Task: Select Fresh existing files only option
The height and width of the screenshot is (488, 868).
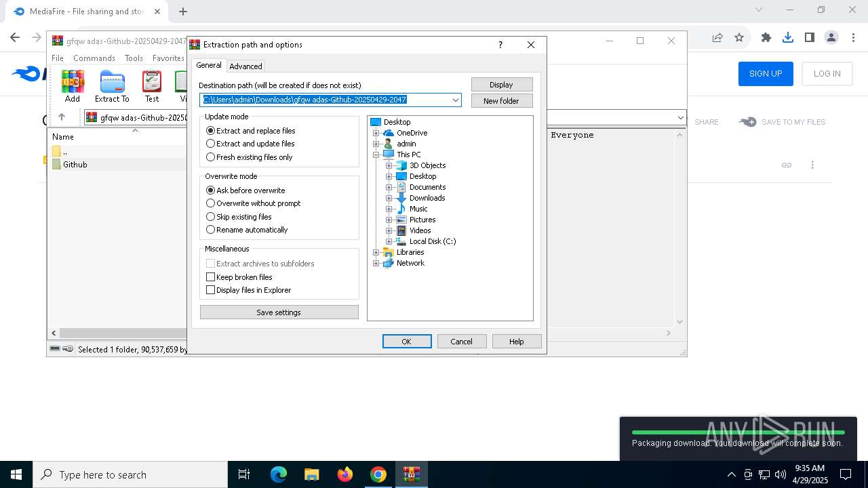Action: (250, 157)
